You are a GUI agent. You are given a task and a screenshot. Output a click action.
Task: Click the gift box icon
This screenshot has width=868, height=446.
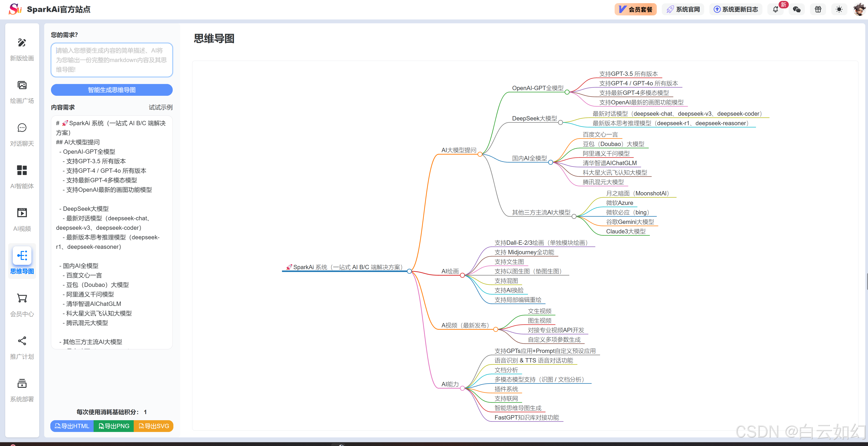click(818, 10)
